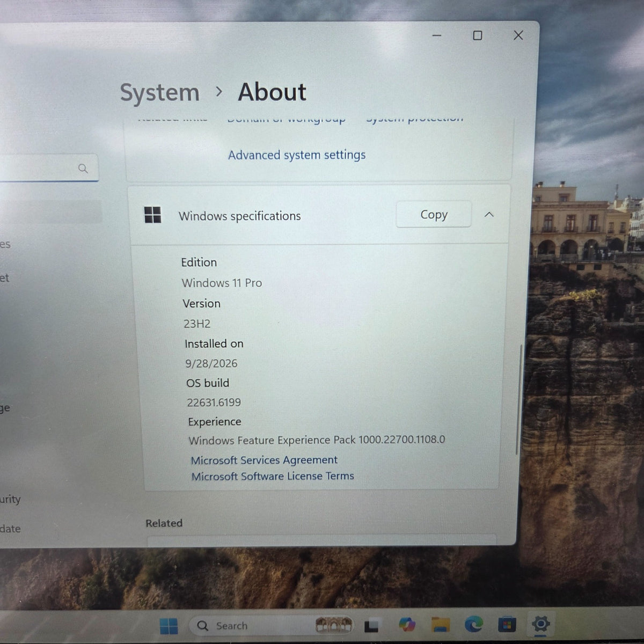This screenshot has height=644, width=644.
Task: Click the Settings gear in taskbar
Action: pyautogui.click(x=540, y=624)
